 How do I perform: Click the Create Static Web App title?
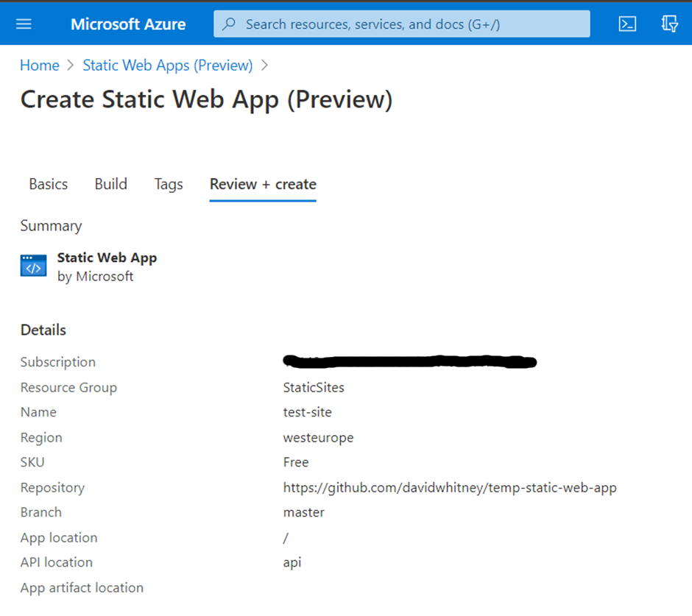click(x=207, y=99)
